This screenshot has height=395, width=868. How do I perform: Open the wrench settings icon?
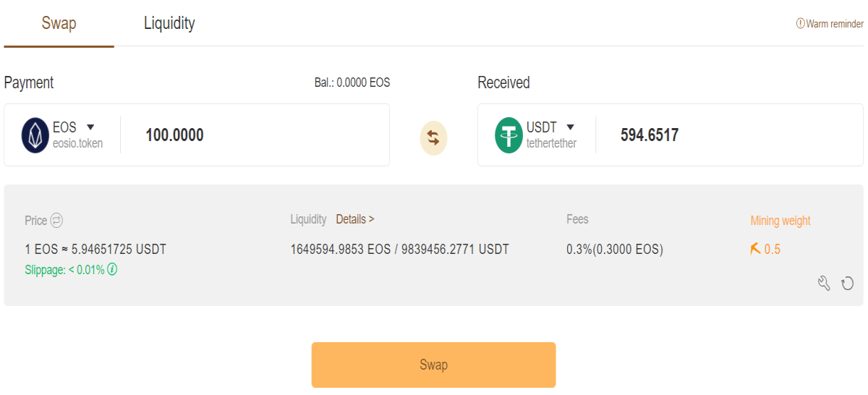824,283
